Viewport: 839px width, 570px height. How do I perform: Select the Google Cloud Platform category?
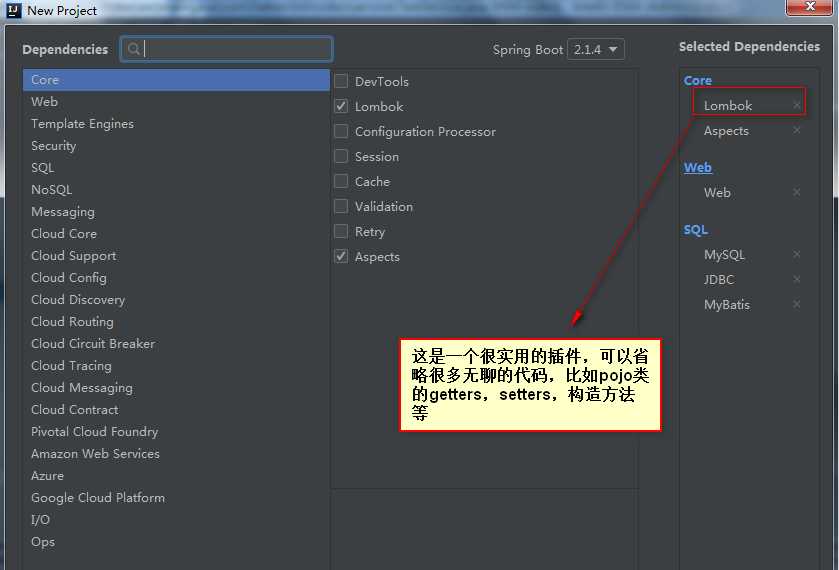coord(176,497)
